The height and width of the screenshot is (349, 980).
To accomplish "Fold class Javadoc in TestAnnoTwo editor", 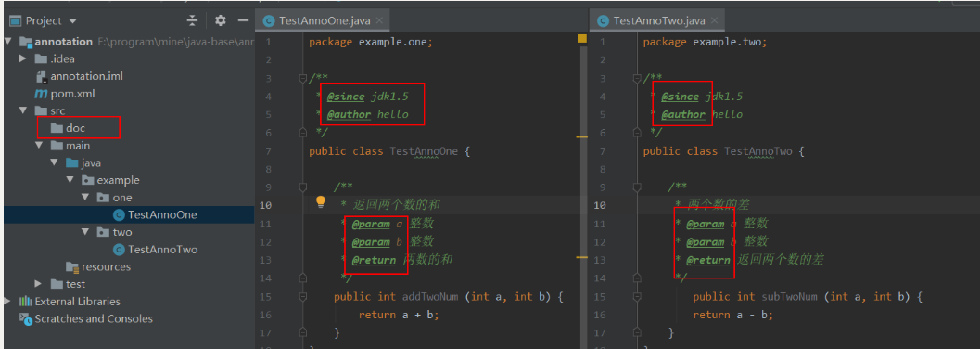I will [638, 78].
